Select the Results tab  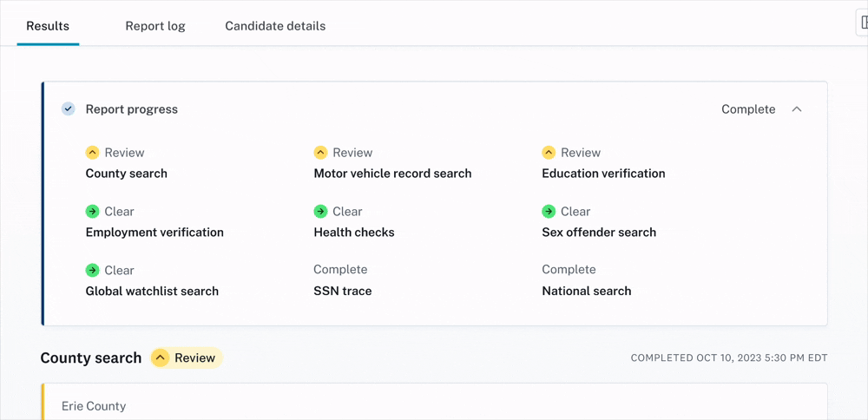tap(48, 26)
